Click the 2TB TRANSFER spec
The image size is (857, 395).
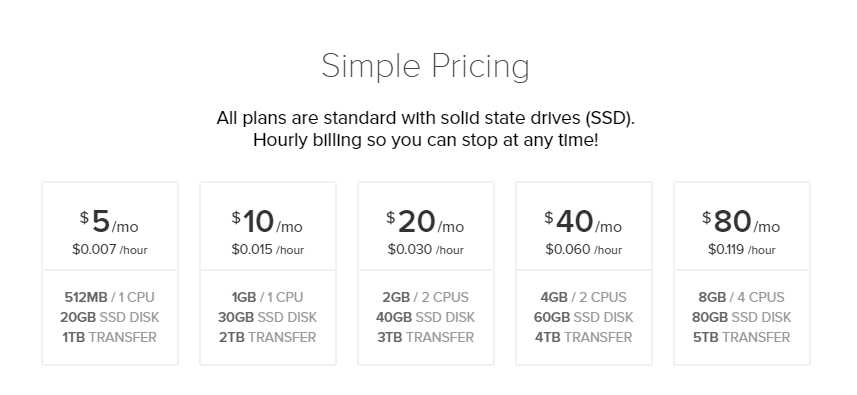coord(268,338)
